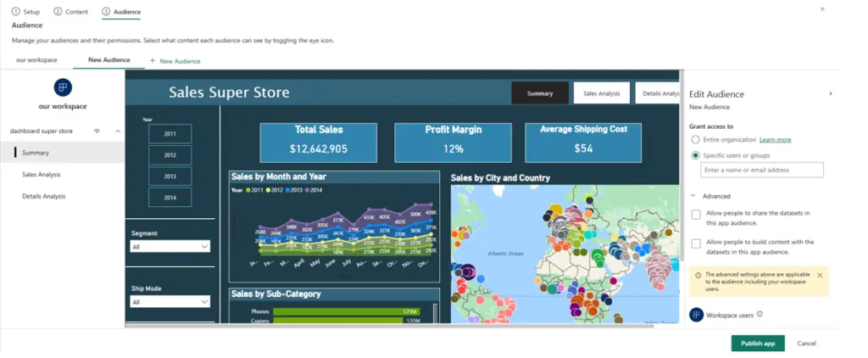Click the our workspace logo icon
The height and width of the screenshot is (358, 868).
[63, 87]
